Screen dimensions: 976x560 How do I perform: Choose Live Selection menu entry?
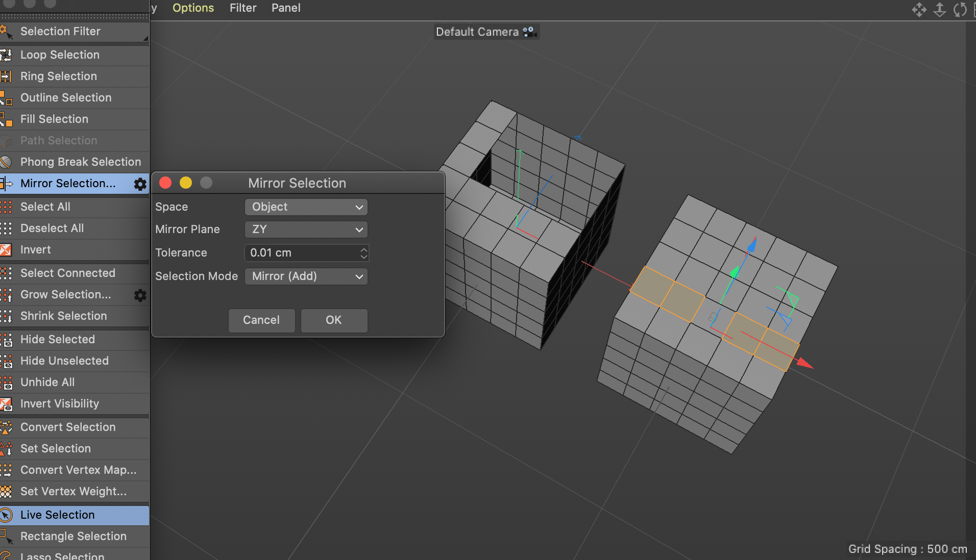(x=75, y=515)
